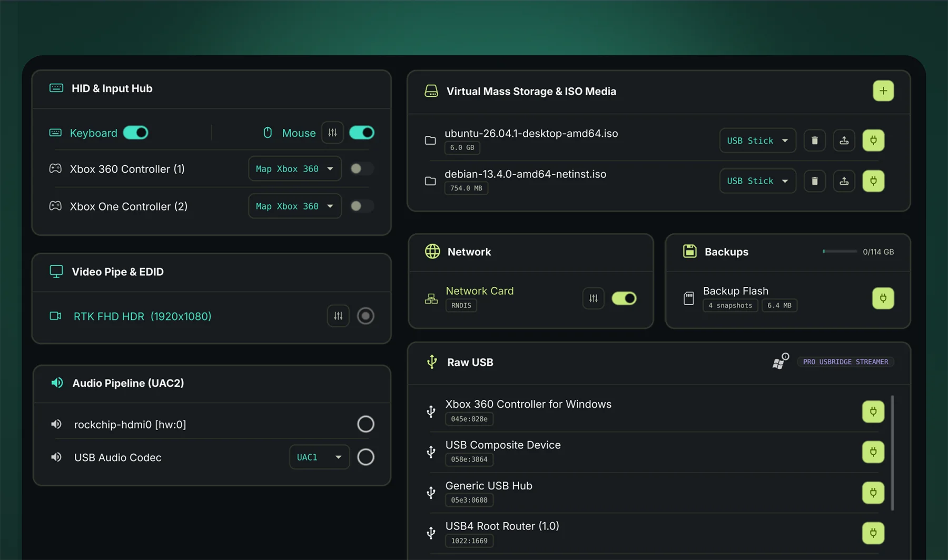Open mapping dropdown for Xbox 360 Controller (1)
The image size is (948, 560).
295,169
